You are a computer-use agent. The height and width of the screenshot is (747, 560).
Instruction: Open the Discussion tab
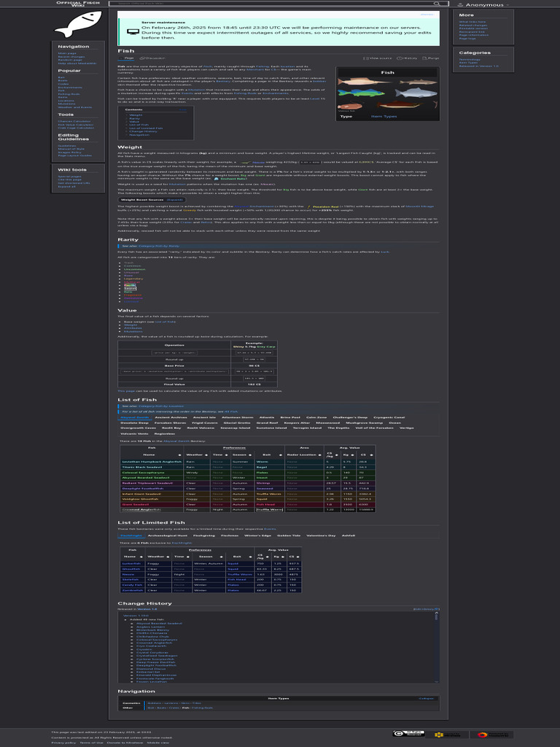pyautogui.click(x=152, y=58)
